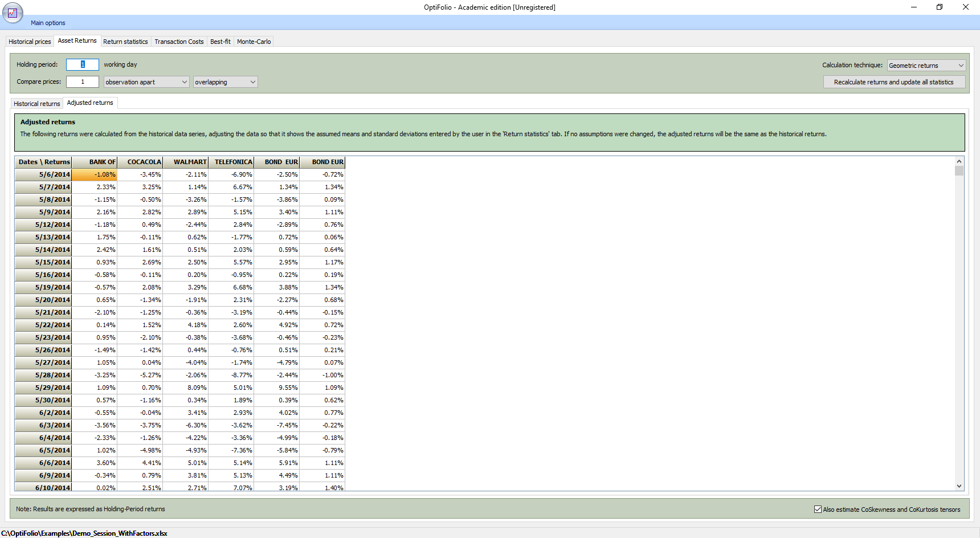The height and width of the screenshot is (538, 980).
Task: Select the Asset Returns tab
Action: pyautogui.click(x=77, y=41)
